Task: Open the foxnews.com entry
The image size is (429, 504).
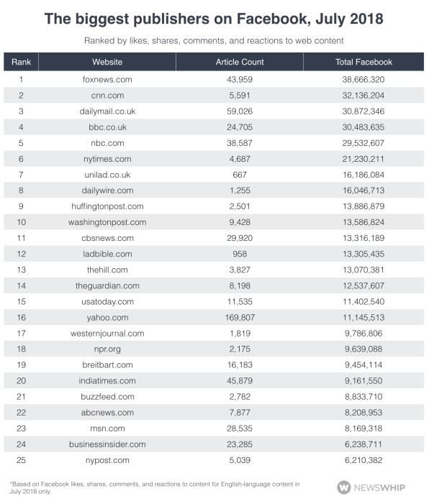Action: tap(107, 79)
